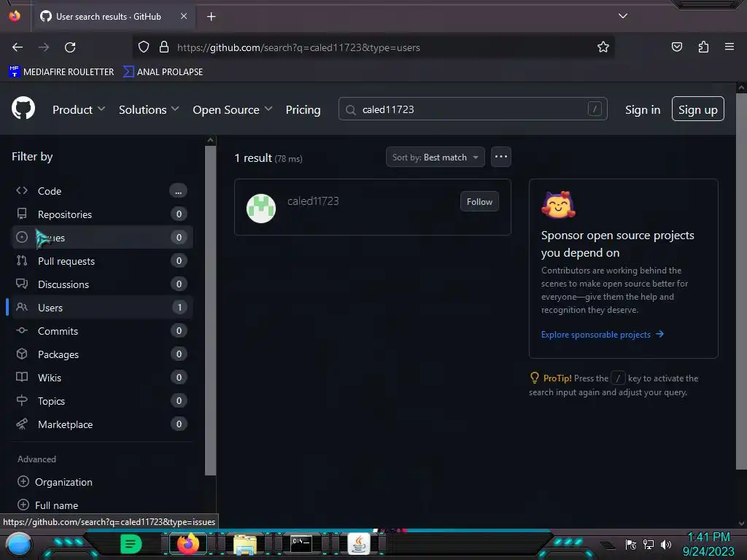Add Organization advanced filter plus icon

(23, 481)
